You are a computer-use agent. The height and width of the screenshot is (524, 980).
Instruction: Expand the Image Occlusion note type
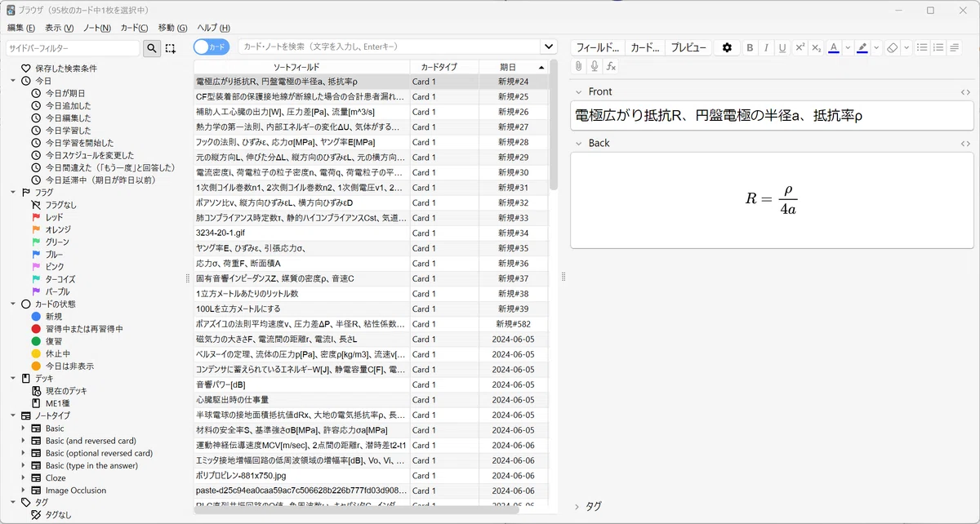tap(24, 491)
